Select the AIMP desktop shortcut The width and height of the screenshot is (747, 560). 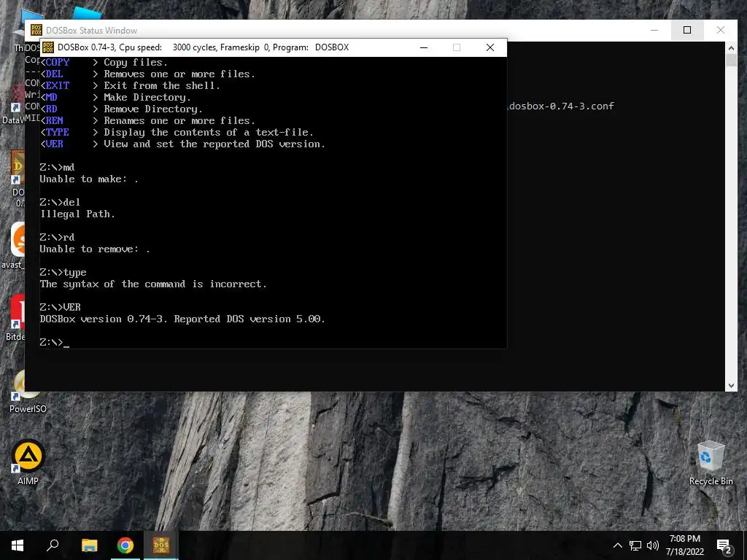coord(28,463)
